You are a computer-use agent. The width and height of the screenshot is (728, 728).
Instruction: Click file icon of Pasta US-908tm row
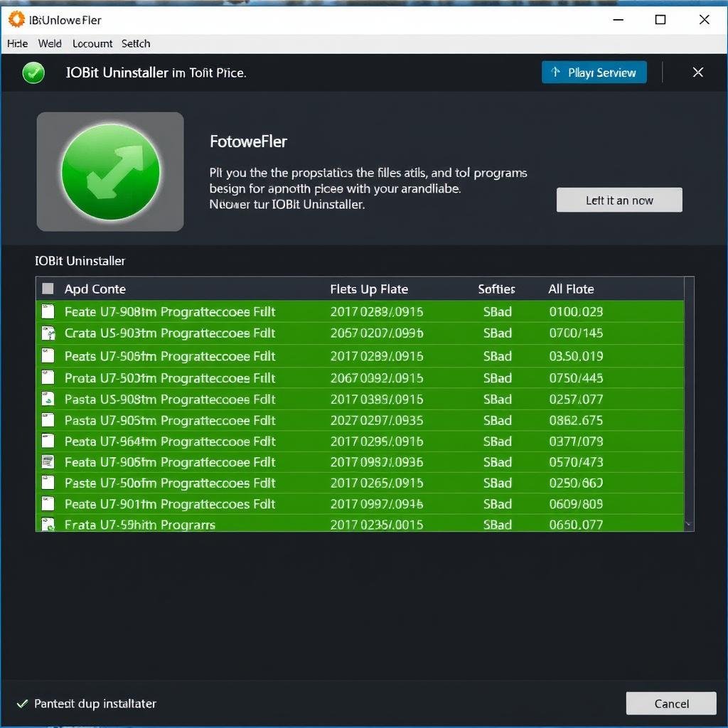pyautogui.click(x=48, y=399)
